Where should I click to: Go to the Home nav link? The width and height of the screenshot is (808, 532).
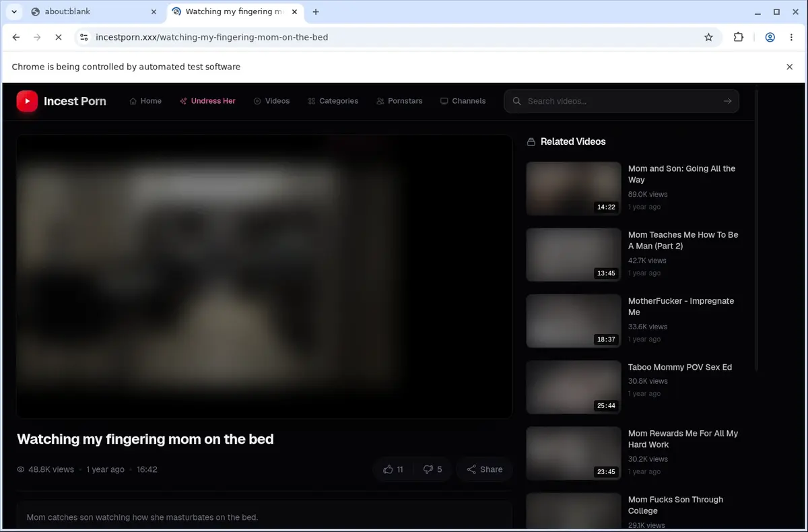[x=145, y=101]
